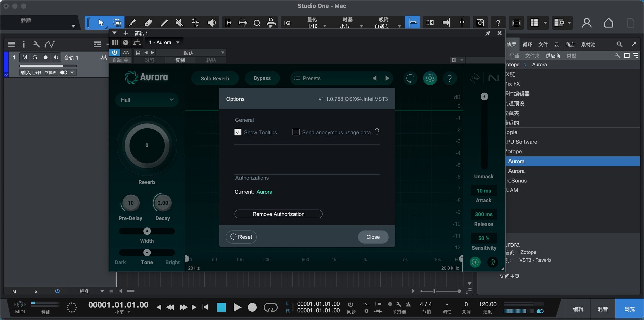Viewport: 644px width, 320px height.
Task: Toggle Show Tooltips checkbox
Action: [238, 132]
